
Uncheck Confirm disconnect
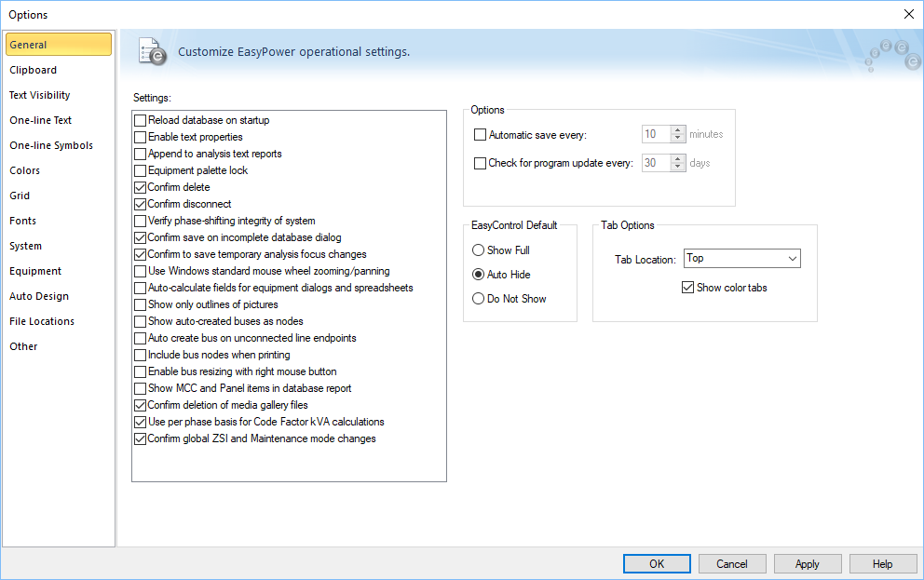coord(141,204)
